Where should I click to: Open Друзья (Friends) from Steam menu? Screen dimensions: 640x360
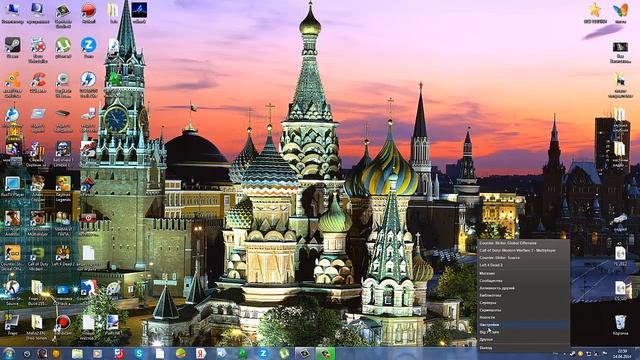(x=524, y=340)
